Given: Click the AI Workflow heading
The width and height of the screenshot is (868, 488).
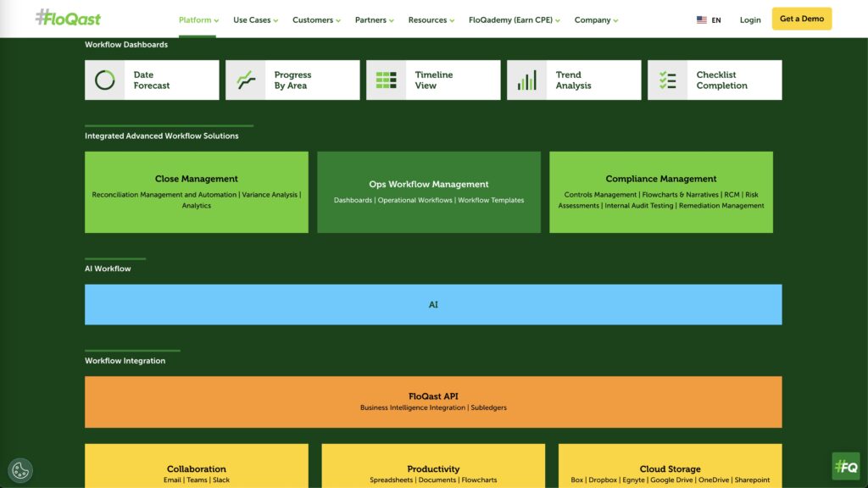Looking at the screenshot, I should coord(108,269).
